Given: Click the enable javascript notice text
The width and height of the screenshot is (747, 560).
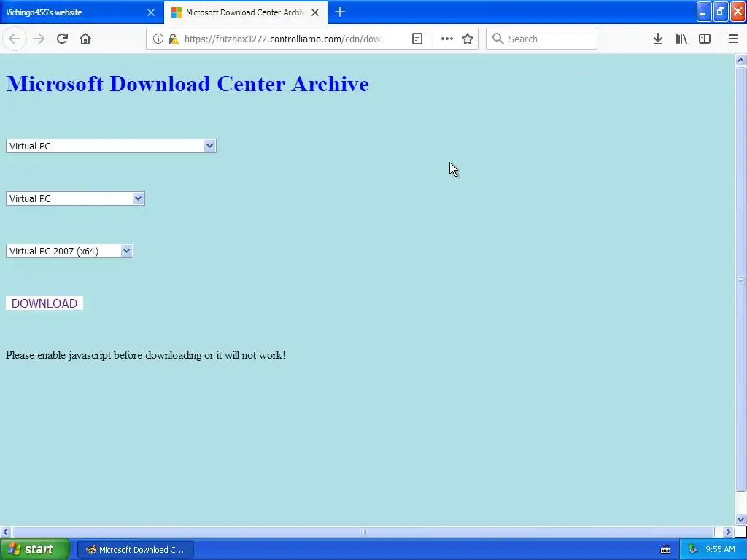Looking at the screenshot, I should (x=146, y=355).
